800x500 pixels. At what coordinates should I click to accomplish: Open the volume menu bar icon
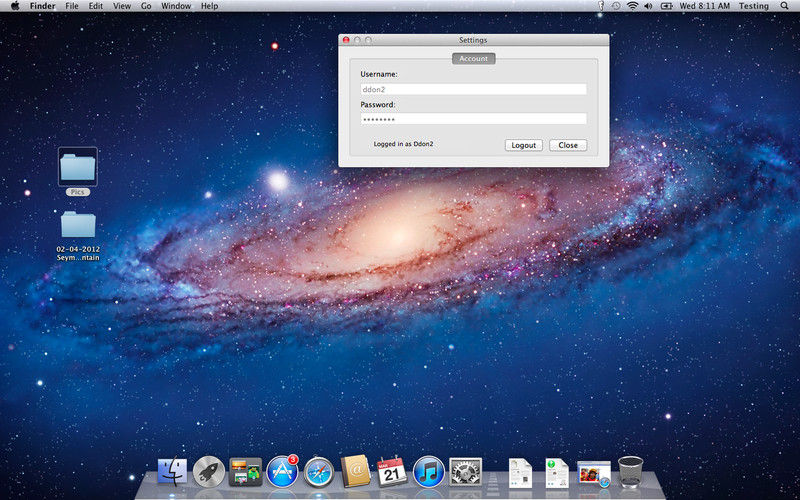tap(648, 6)
